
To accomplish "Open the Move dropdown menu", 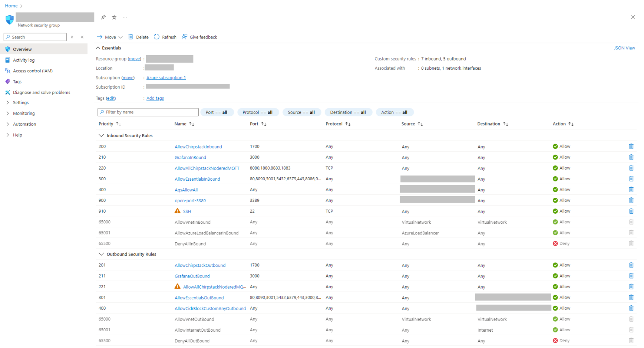I will [x=110, y=37].
